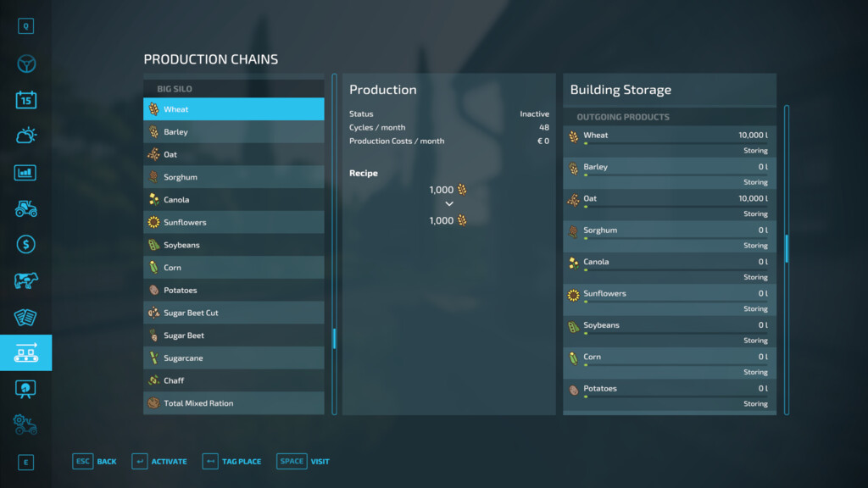
Task: Select Total Mixed Ration entry
Action: [234, 403]
